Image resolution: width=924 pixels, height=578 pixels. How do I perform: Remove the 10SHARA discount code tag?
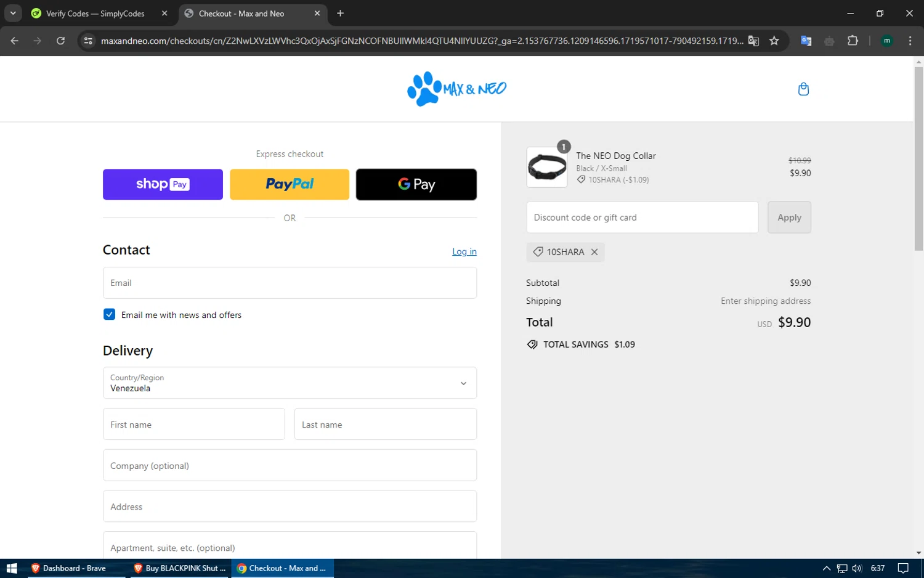tap(594, 252)
